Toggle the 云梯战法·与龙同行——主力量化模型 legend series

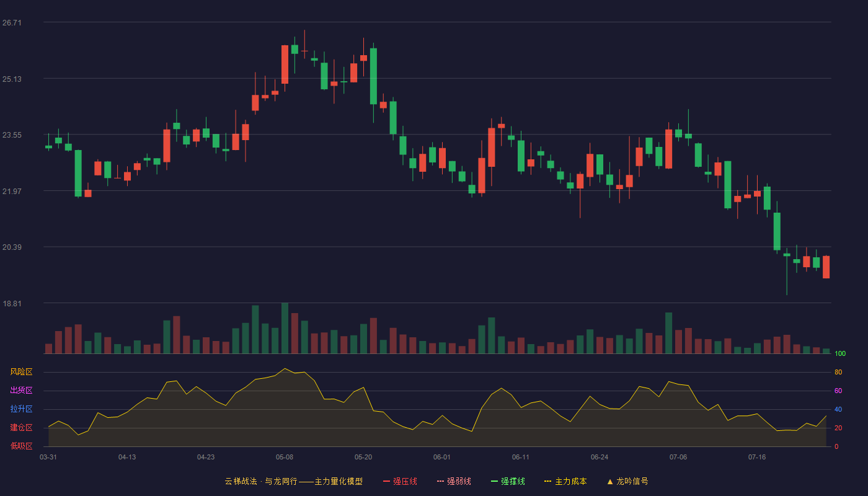point(293,481)
